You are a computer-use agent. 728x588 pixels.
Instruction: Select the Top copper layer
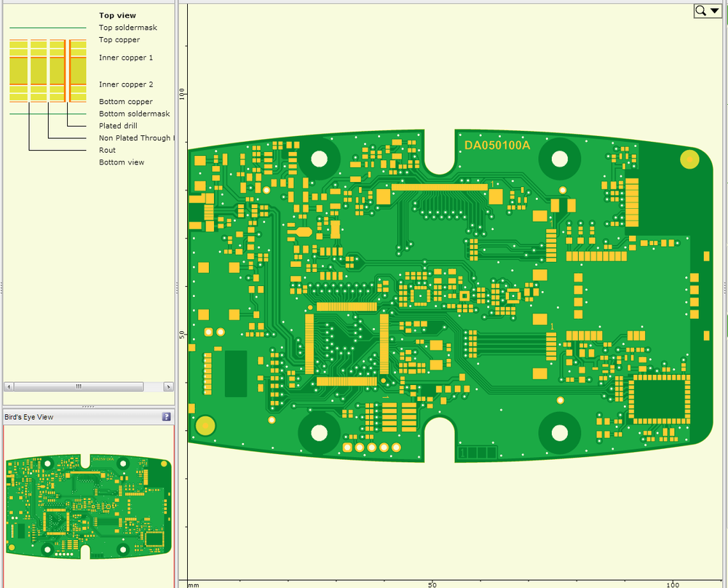tap(119, 40)
